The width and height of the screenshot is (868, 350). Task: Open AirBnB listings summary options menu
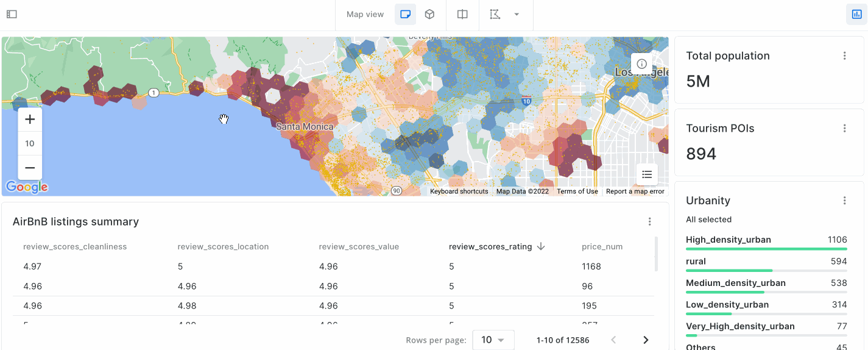pyautogui.click(x=649, y=222)
